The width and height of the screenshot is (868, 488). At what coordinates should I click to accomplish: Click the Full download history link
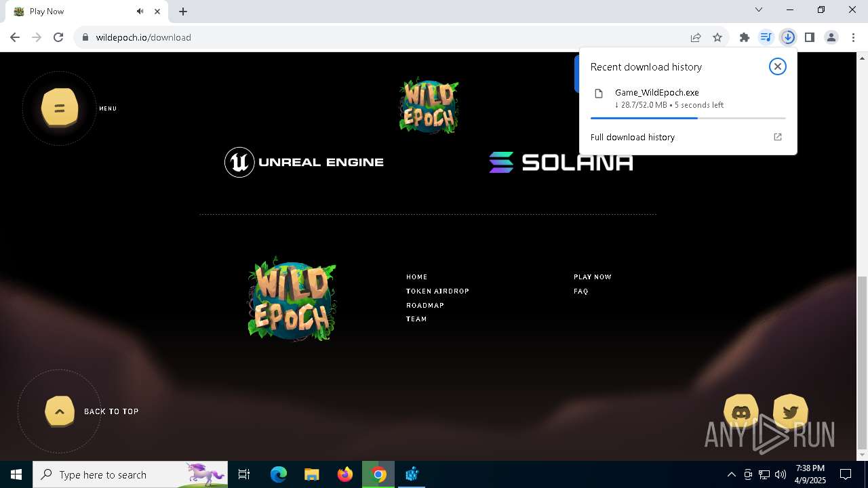pyautogui.click(x=633, y=137)
